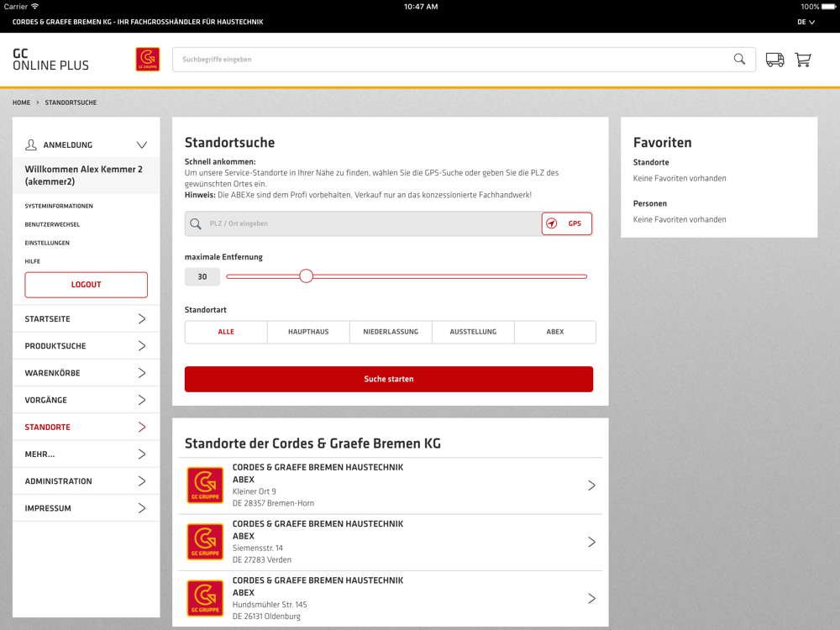Select the Alle location type filter
Image resolution: width=840 pixels, height=630 pixels.
tap(226, 332)
